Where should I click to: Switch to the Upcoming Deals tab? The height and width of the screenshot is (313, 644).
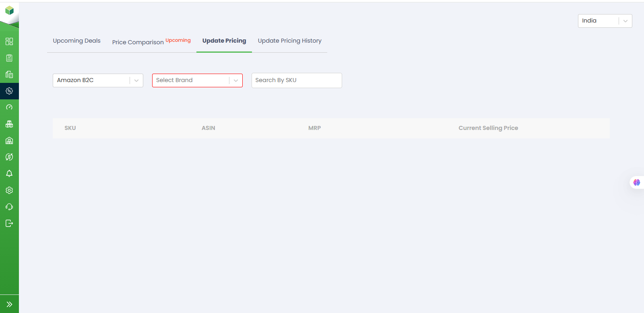coord(76,41)
